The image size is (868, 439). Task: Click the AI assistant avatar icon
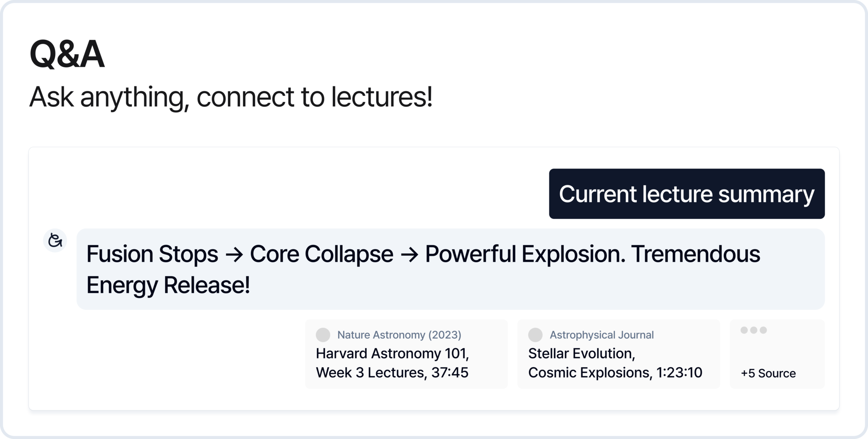[55, 240]
